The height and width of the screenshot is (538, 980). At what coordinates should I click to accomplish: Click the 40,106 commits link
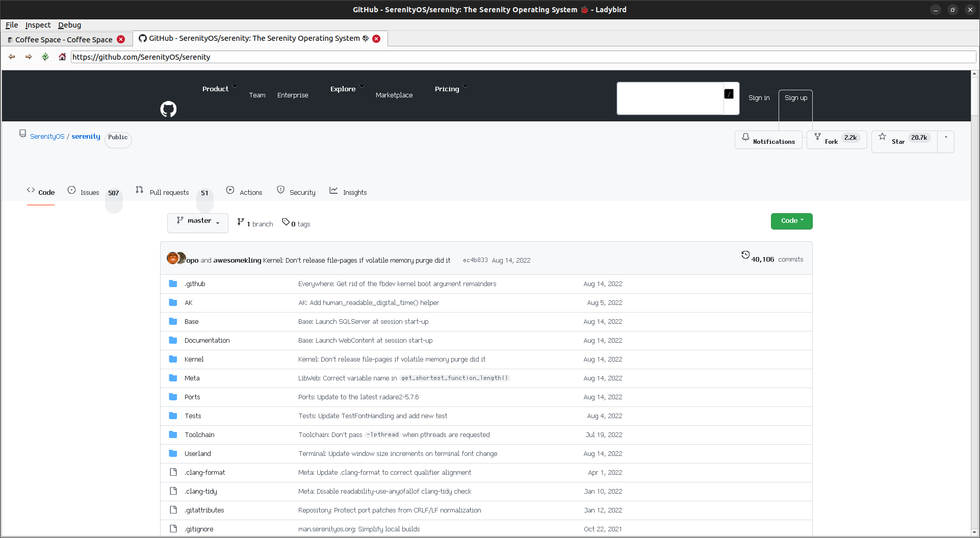pyautogui.click(x=777, y=259)
